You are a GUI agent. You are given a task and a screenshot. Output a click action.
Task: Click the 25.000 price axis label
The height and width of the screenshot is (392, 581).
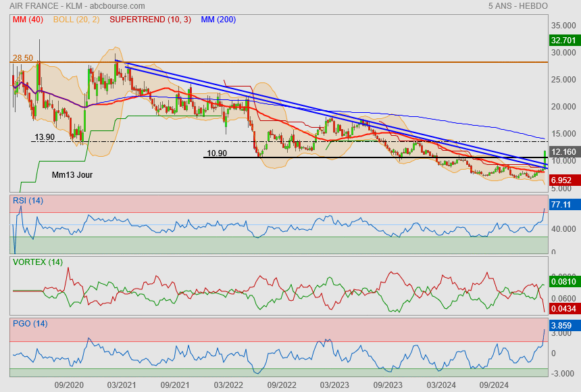(x=563, y=80)
